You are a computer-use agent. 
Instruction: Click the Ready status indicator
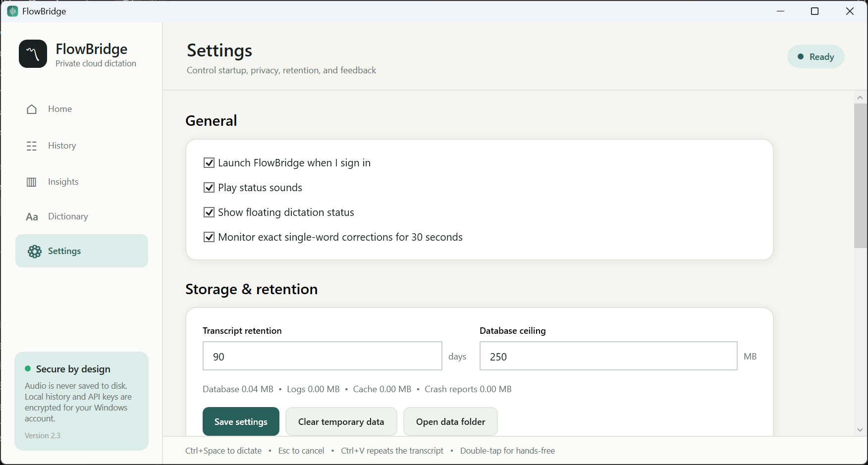click(x=816, y=56)
